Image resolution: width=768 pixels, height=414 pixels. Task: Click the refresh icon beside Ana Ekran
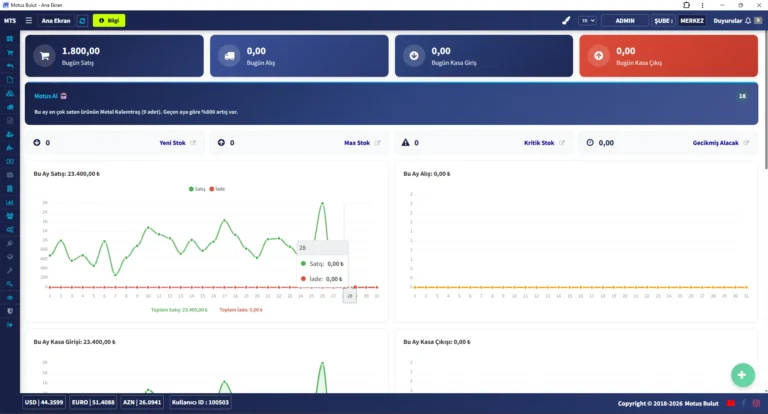coord(82,21)
